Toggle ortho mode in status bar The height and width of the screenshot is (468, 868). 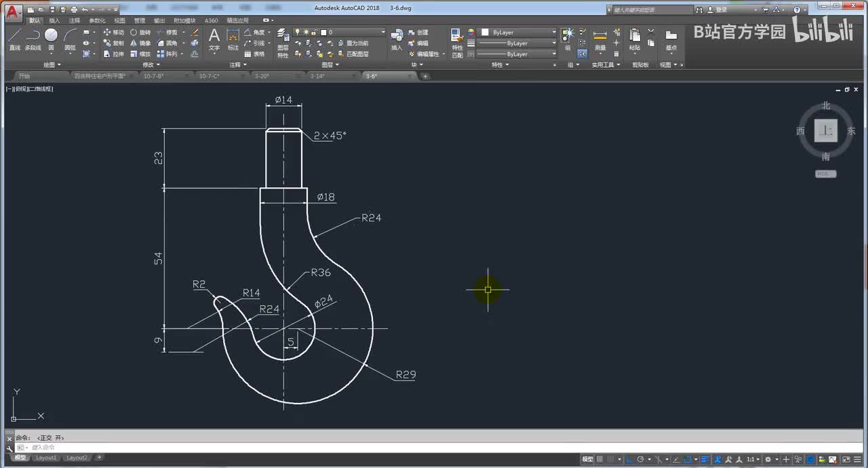tap(629, 459)
